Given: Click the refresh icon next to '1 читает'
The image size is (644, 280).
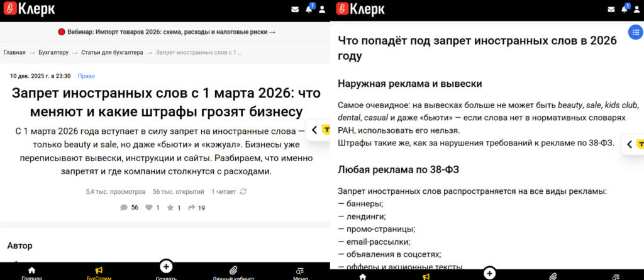Looking at the screenshot, I should click(x=243, y=192).
